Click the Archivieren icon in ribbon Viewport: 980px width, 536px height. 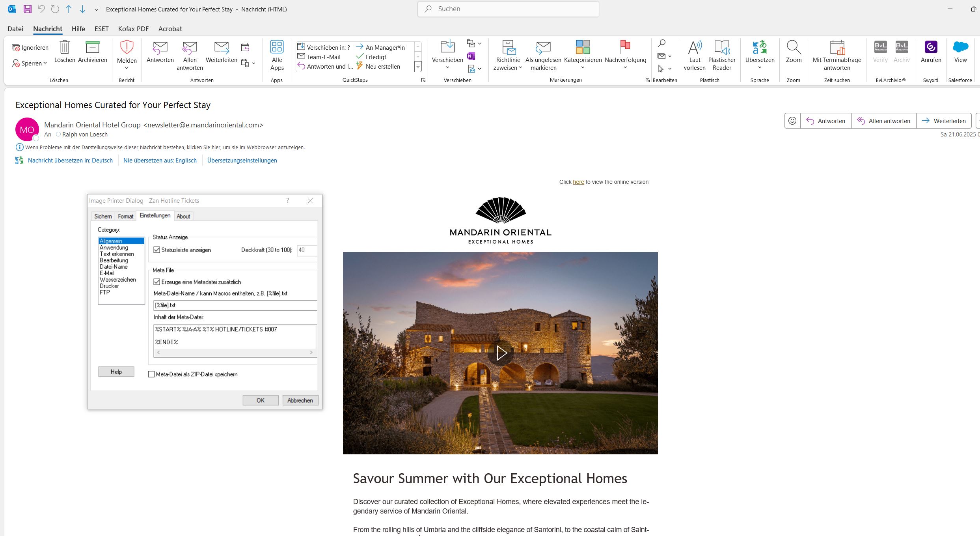(x=92, y=47)
